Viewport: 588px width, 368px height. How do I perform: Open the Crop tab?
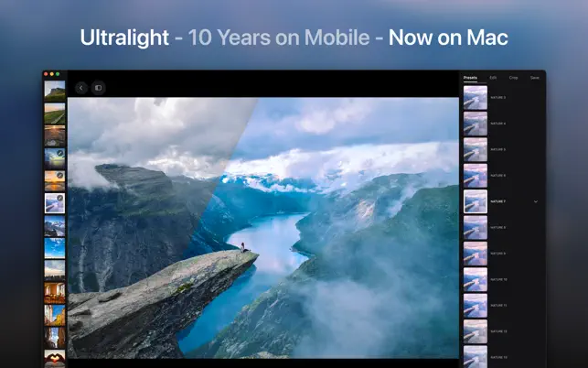(x=513, y=78)
